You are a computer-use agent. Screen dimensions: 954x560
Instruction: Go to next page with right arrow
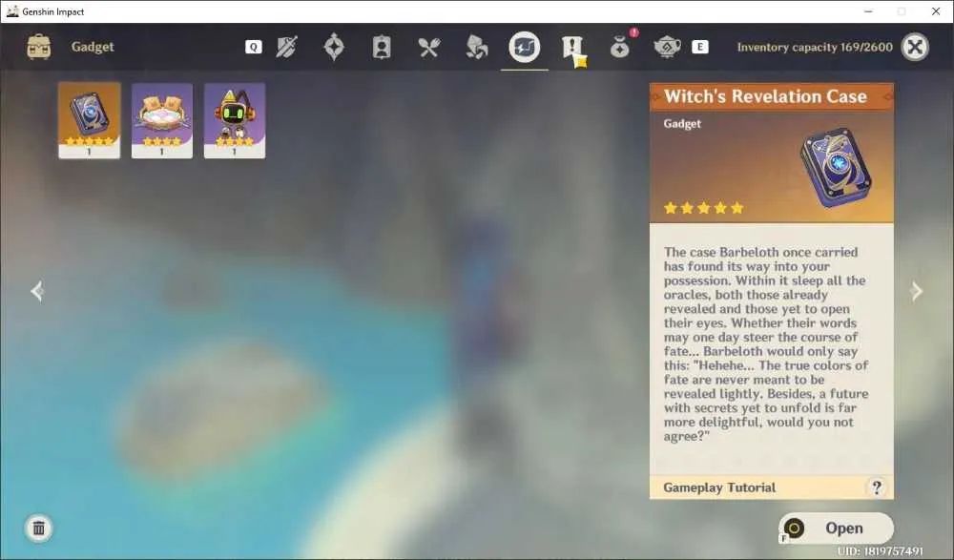point(916,291)
